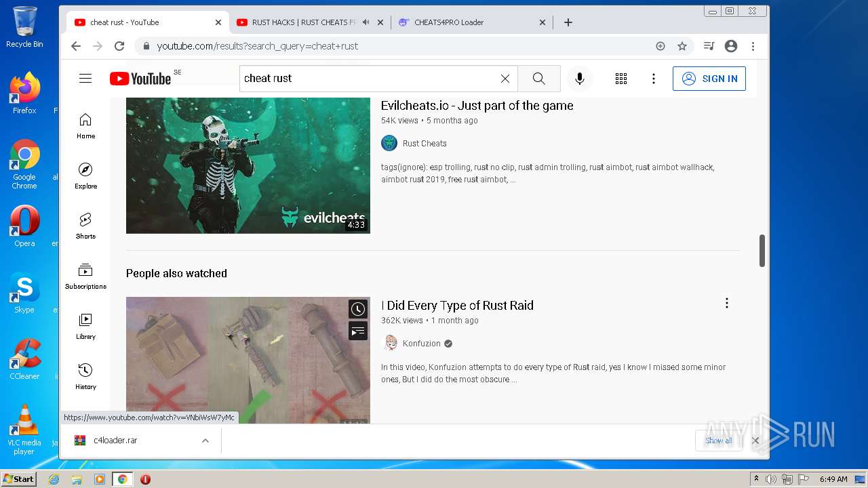868x488 pixels.
Task: Expand c4loader.rar download options
Action: click(x=205, y=441)
